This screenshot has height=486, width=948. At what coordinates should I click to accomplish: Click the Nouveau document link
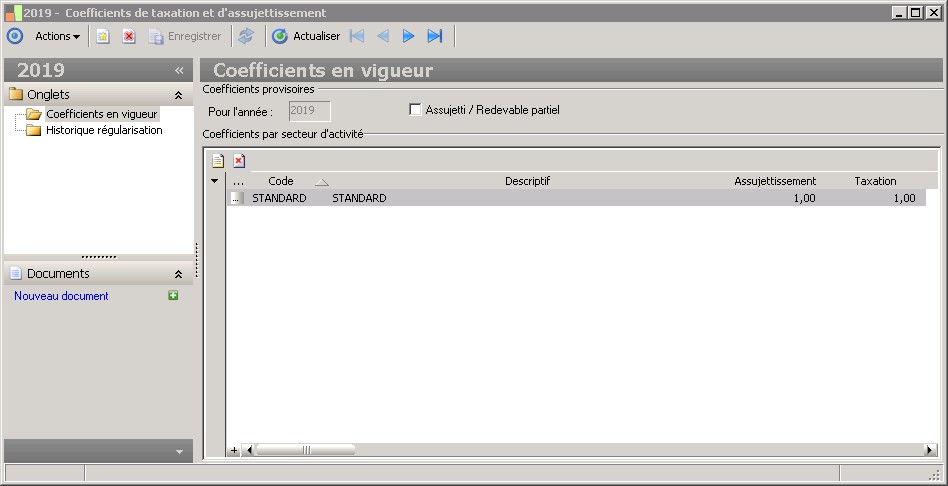(x=61, y=296)
